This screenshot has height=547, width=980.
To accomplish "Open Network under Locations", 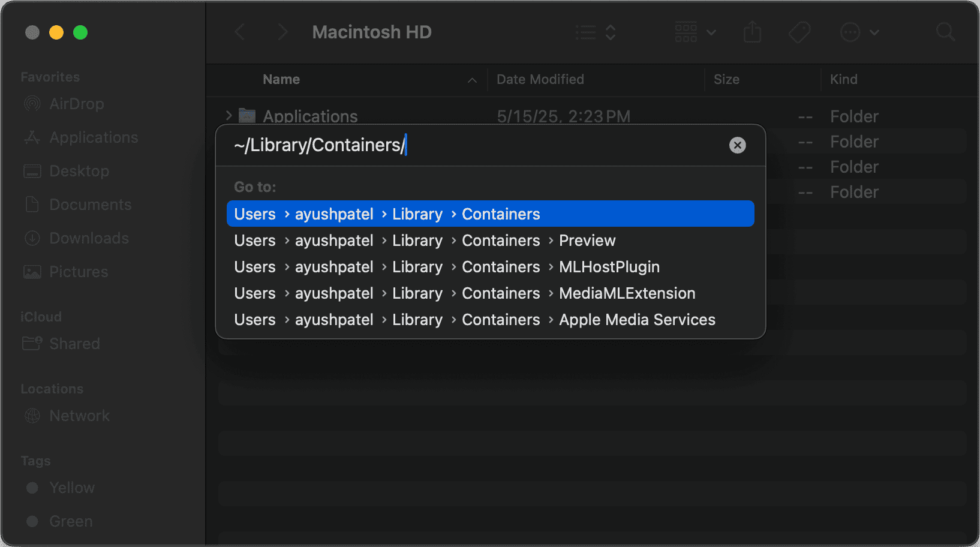I will click(79, 416).
